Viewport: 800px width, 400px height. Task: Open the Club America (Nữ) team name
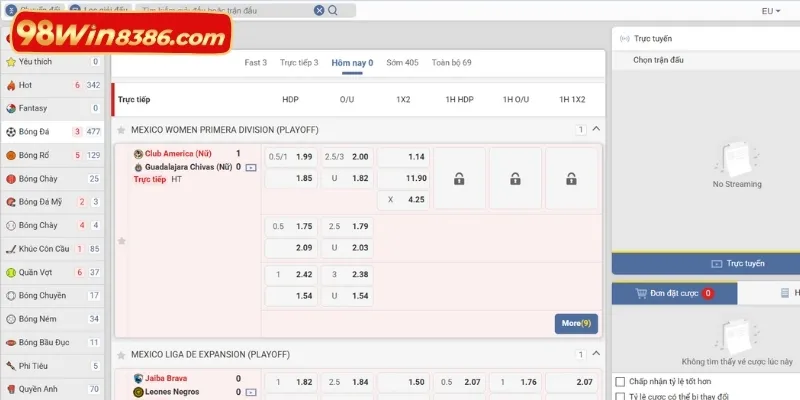pos(178,154)
